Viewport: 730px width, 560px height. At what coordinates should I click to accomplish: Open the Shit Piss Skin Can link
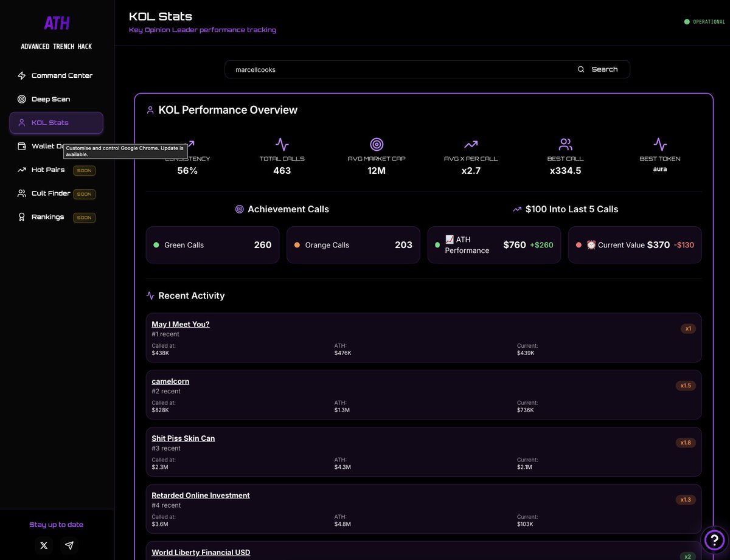tap(183, 438)
